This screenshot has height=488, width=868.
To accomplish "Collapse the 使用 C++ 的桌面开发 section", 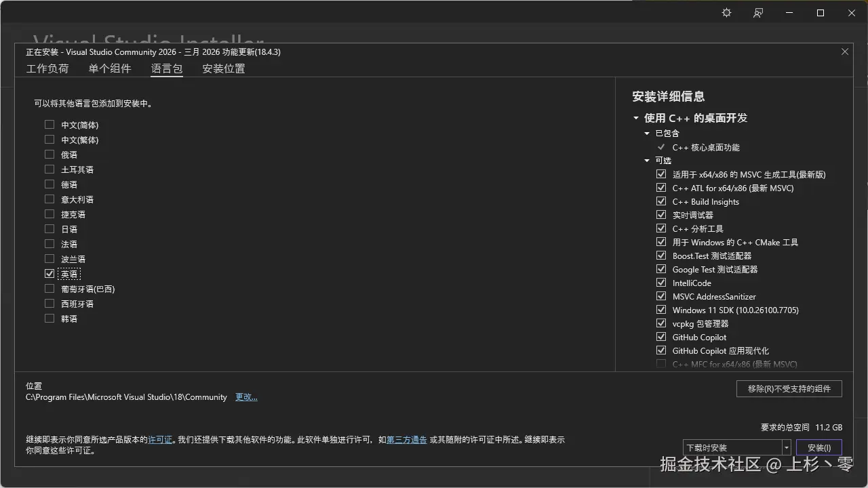I will (x=636, y=118).
